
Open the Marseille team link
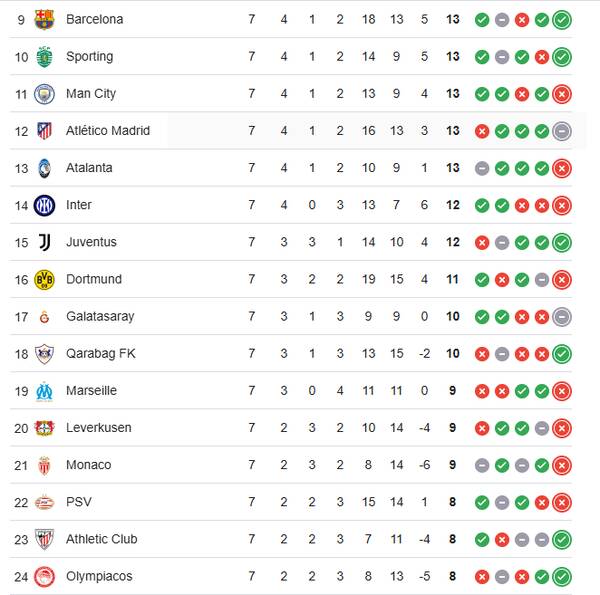(x=91, y=391)
